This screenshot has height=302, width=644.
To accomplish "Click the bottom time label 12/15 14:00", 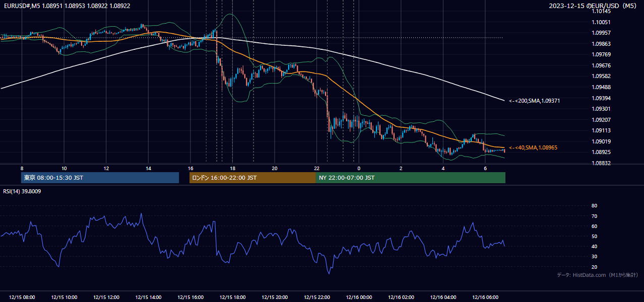I will coord(148,297).
